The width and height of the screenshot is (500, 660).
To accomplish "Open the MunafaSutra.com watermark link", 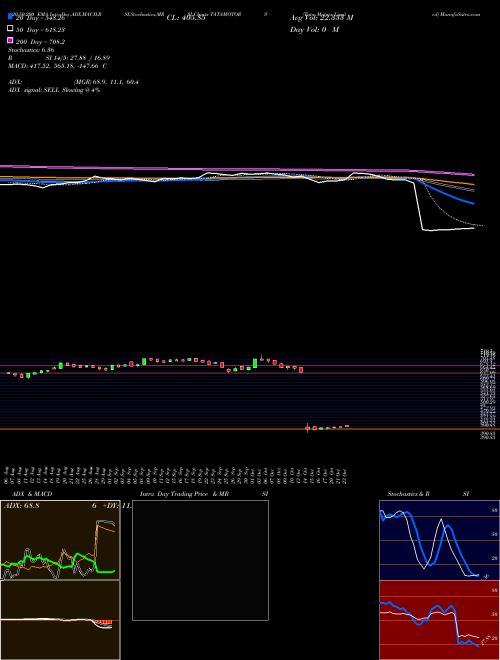I will pos(456,14).
